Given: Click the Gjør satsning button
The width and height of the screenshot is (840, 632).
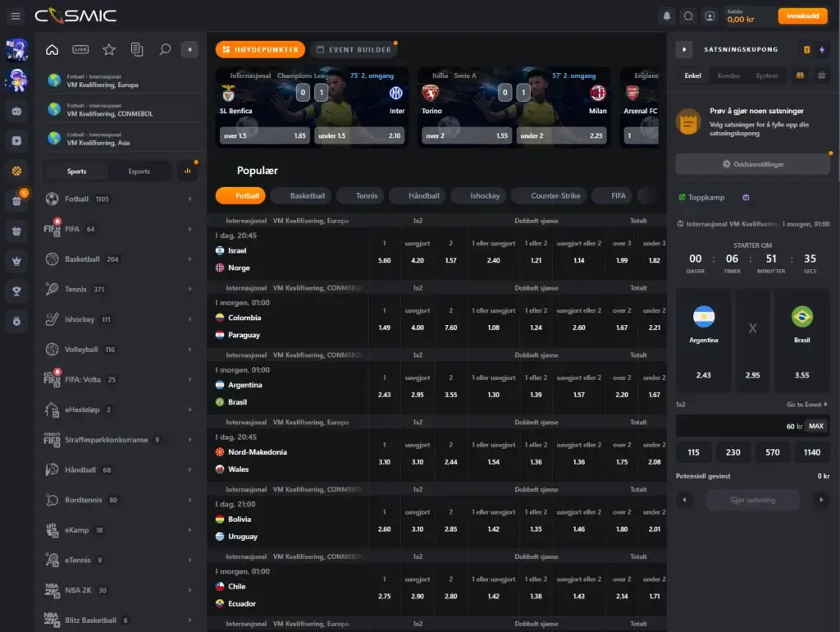Looking at the screenshot, I should (x=753, y=500).
